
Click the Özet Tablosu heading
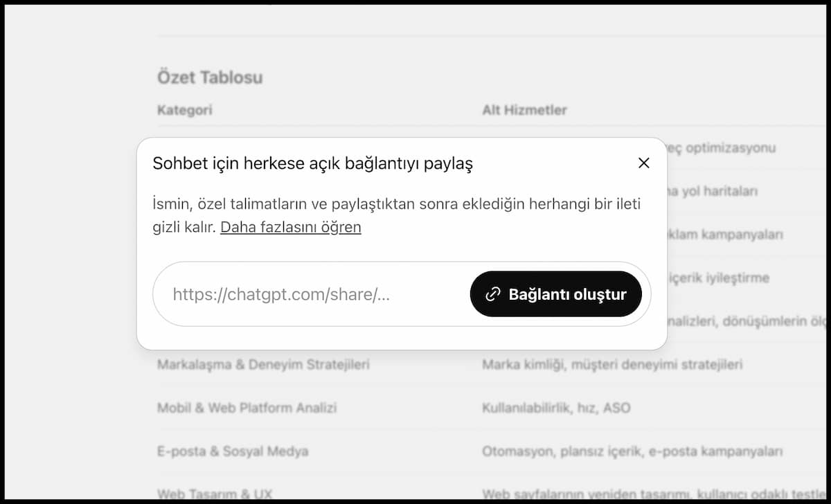(210, 77)
